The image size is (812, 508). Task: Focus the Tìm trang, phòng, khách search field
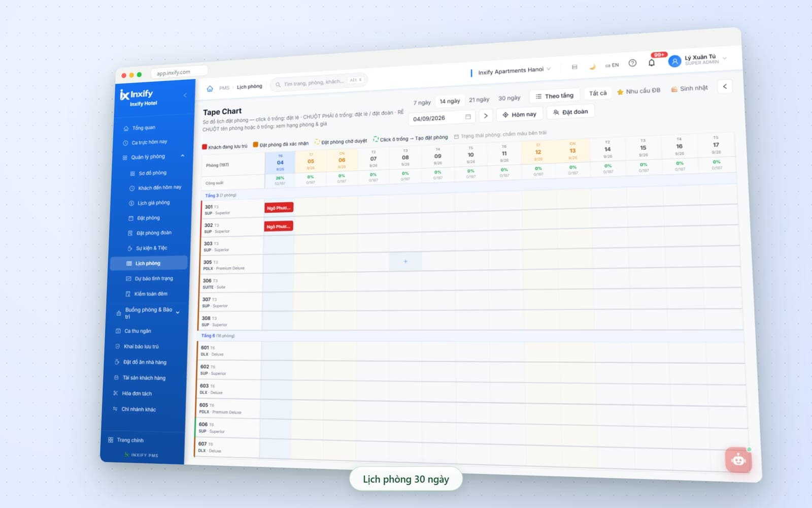point(319,82)
